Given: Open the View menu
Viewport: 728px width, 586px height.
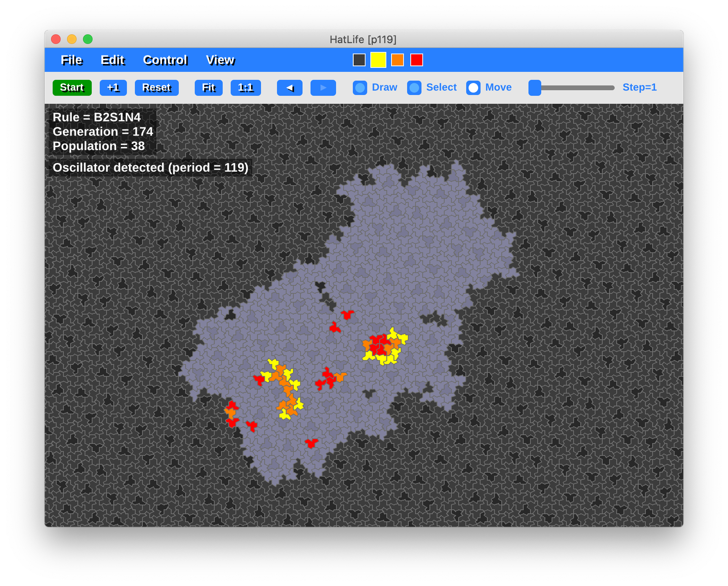Looking at the screenshot, I should (x=220, y=60).
